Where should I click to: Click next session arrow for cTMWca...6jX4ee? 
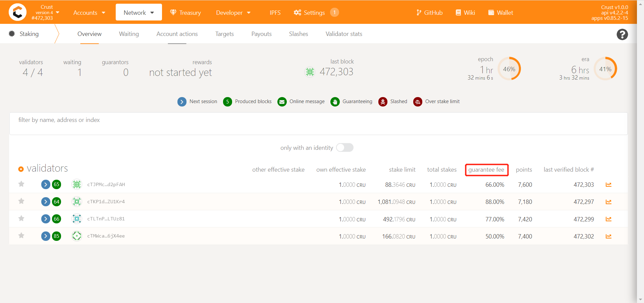(x=46, y=236)
